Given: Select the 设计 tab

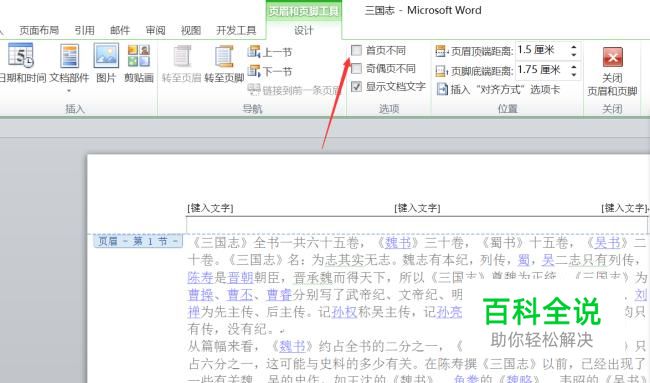Looking at the screenshot, I should pyautogui.click(x=303, y=30).
